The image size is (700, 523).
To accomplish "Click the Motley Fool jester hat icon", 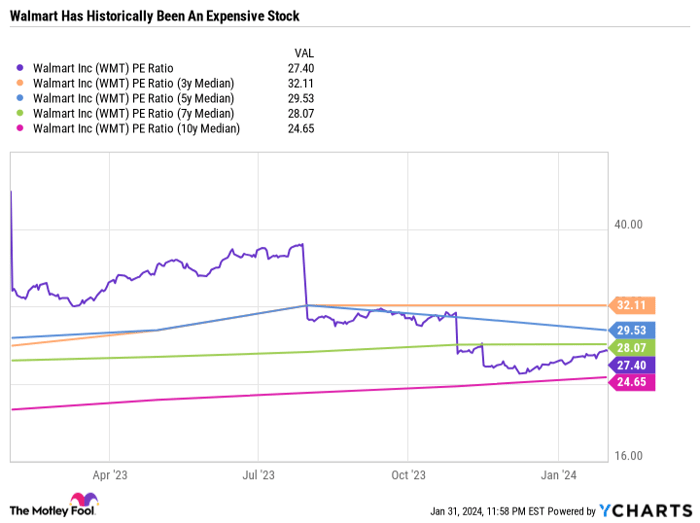I will [x=82, y=502].
